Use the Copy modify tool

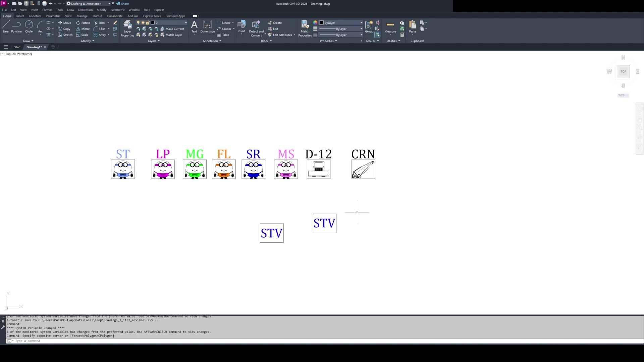pos(64,29)
